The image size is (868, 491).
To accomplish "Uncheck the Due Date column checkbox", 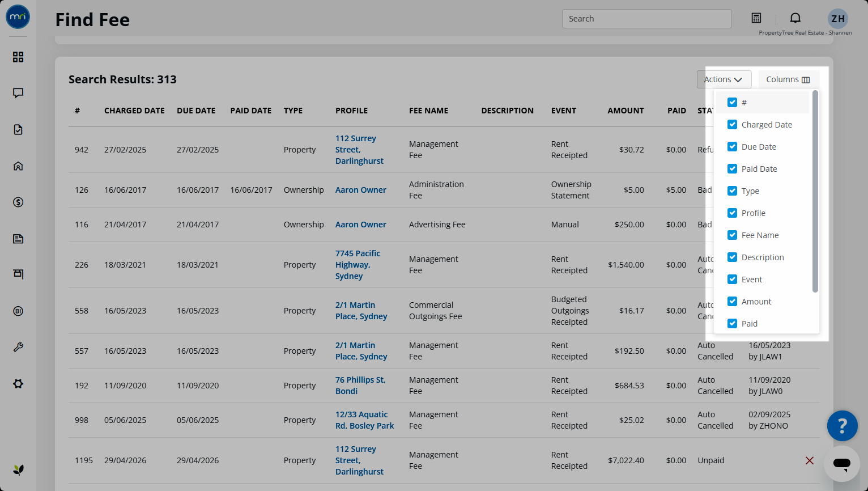I will (732, 147).
